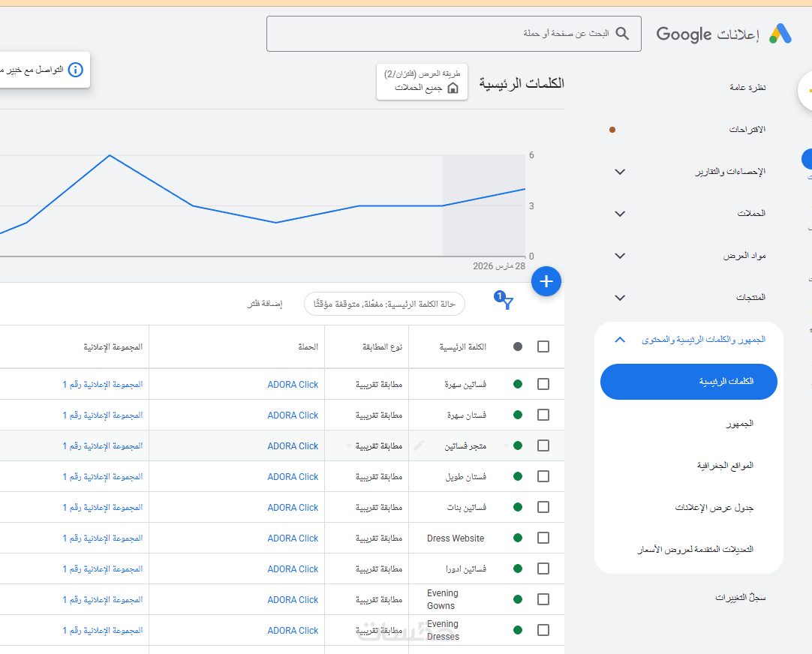Click the chart line peak data point
The height and width of the screenshot is (654, 812).
[x=110, y=155]
